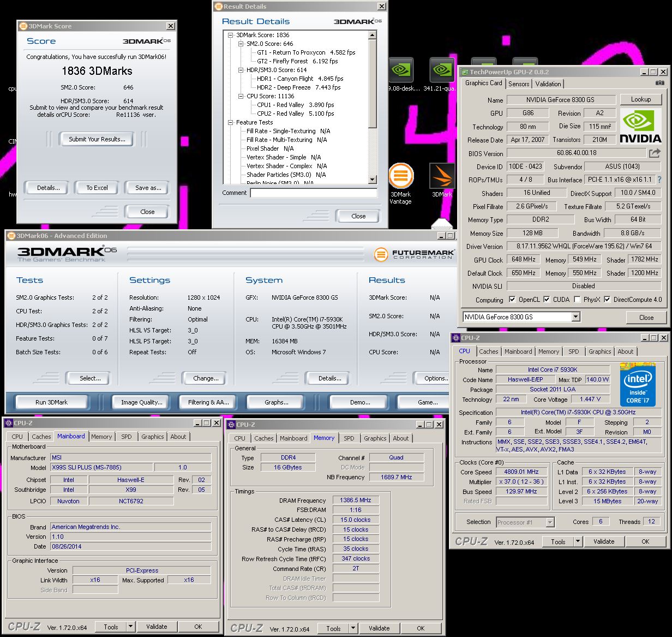Toggle the CUDA checkbox in GPU-Z
The image size is (672, 637).
tap(547, 300)
